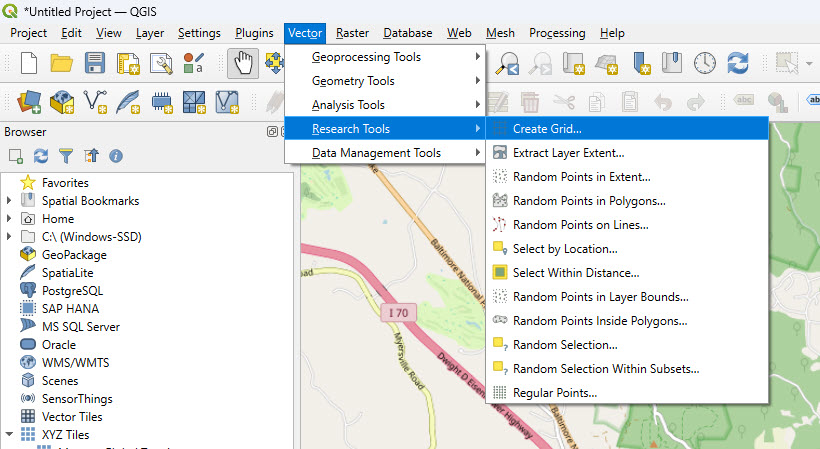Choose Select by Location...
This screenshot has width=820, height=449.
[x=627, y=249]
